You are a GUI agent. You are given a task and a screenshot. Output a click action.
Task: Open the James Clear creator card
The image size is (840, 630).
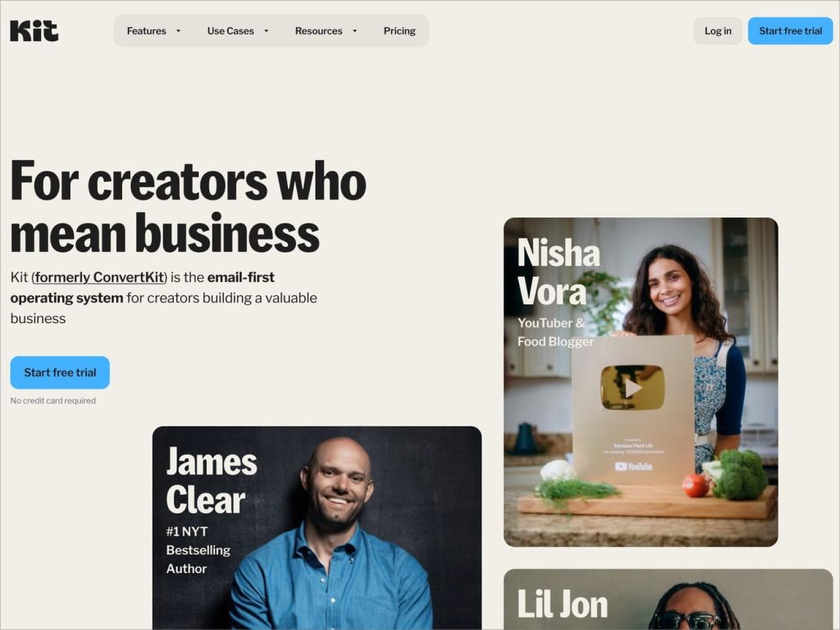tap(317, 527)
